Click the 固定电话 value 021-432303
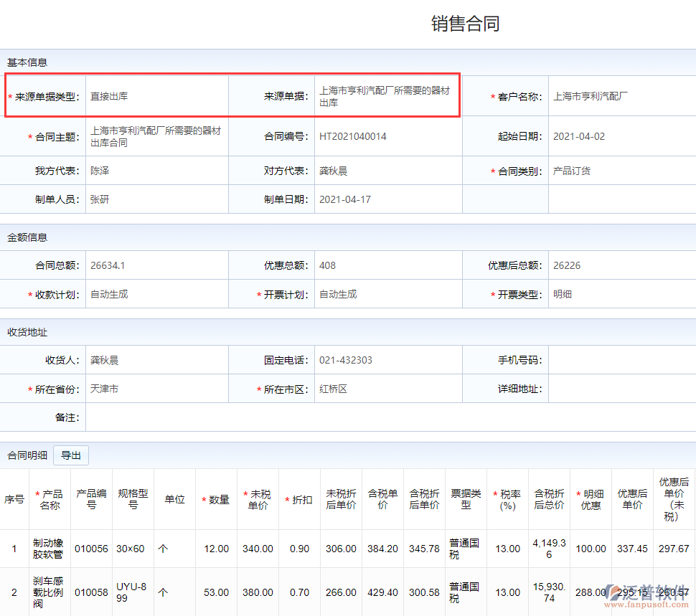Viewport: 696px width, 616px height. [x=387, y=360]
